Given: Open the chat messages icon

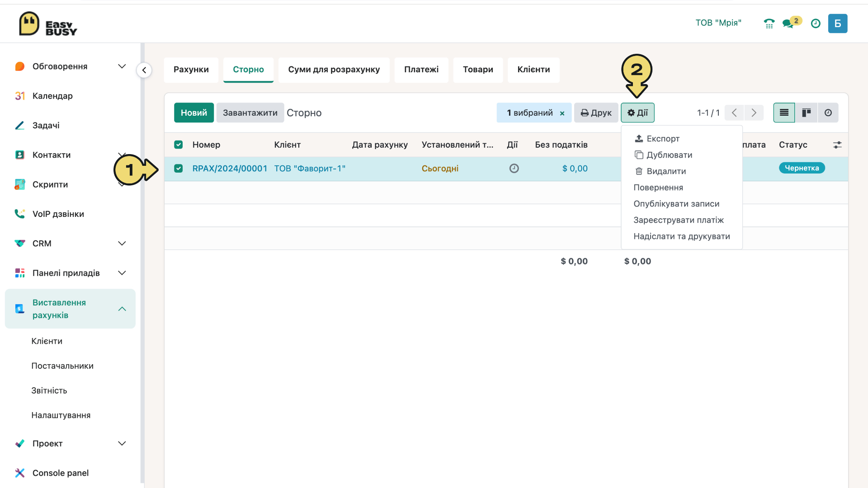Looking at the screenshot, I should coord(788,23).
